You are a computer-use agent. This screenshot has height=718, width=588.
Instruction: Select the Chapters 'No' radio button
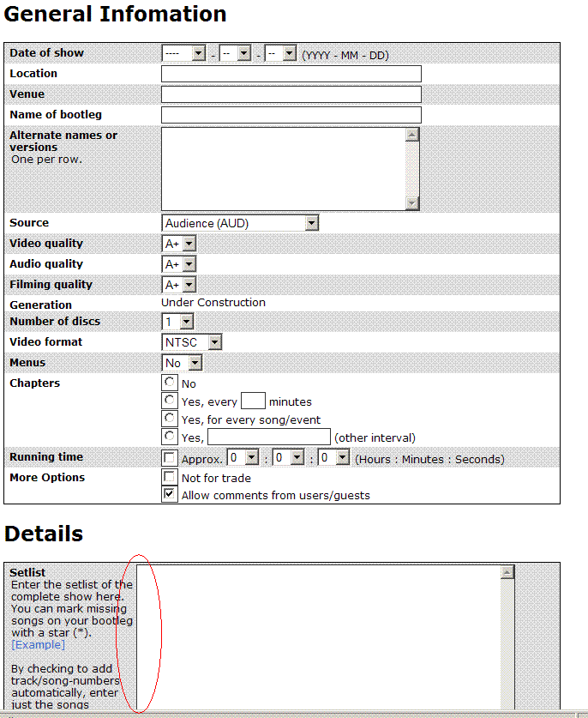pos(170,383)
